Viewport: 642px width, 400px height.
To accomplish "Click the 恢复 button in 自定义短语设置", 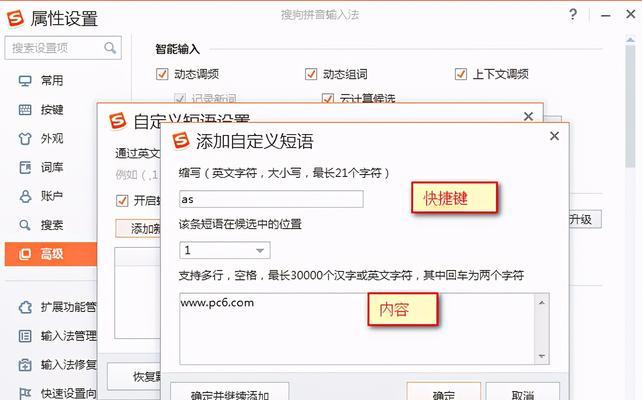I will pyautogui.click(x=134, y=376).
